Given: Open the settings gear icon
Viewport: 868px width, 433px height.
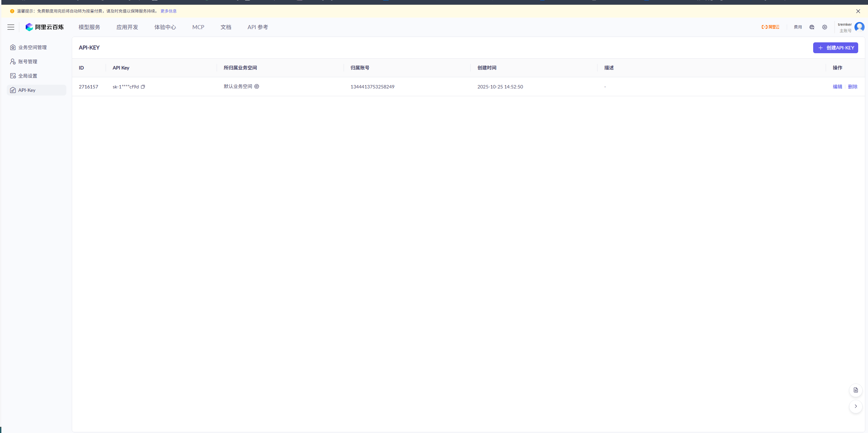Looking at the screenshot, I should click(825, 27).
